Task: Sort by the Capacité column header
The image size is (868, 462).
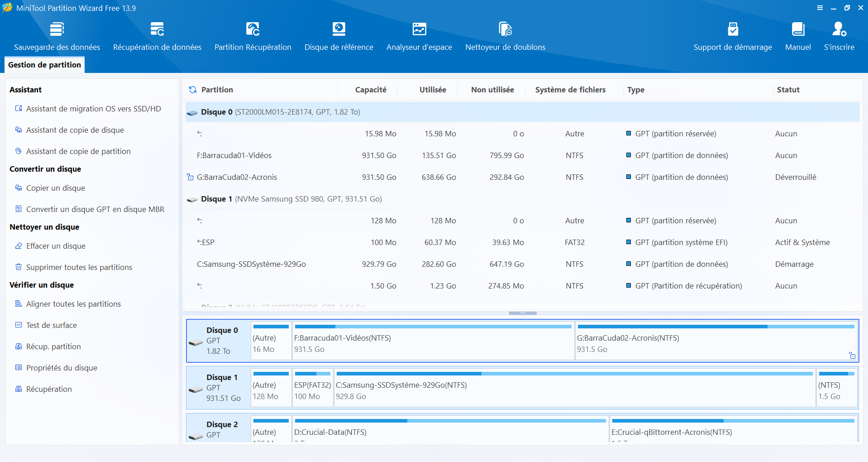Action: (371, 90)
